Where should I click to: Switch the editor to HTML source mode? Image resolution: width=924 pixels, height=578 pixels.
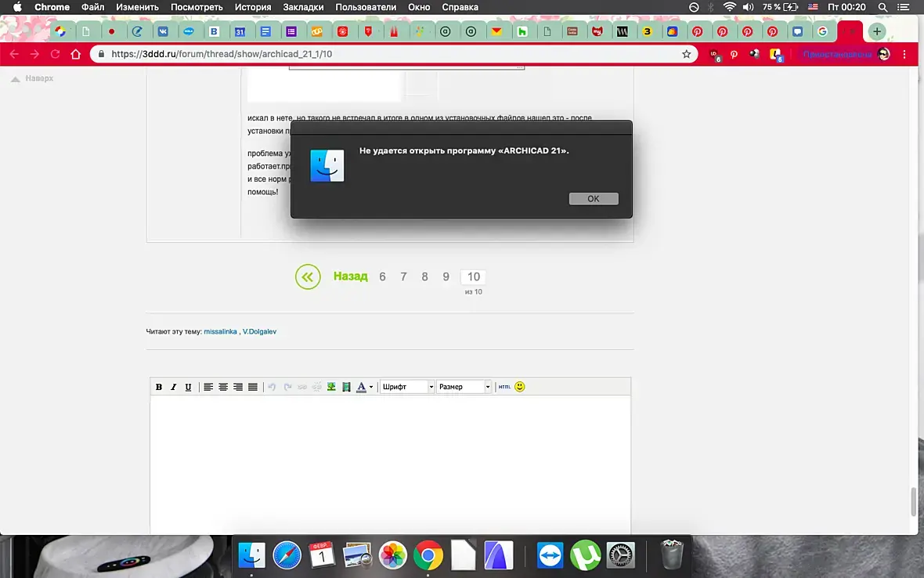click(x=504, y=387)
